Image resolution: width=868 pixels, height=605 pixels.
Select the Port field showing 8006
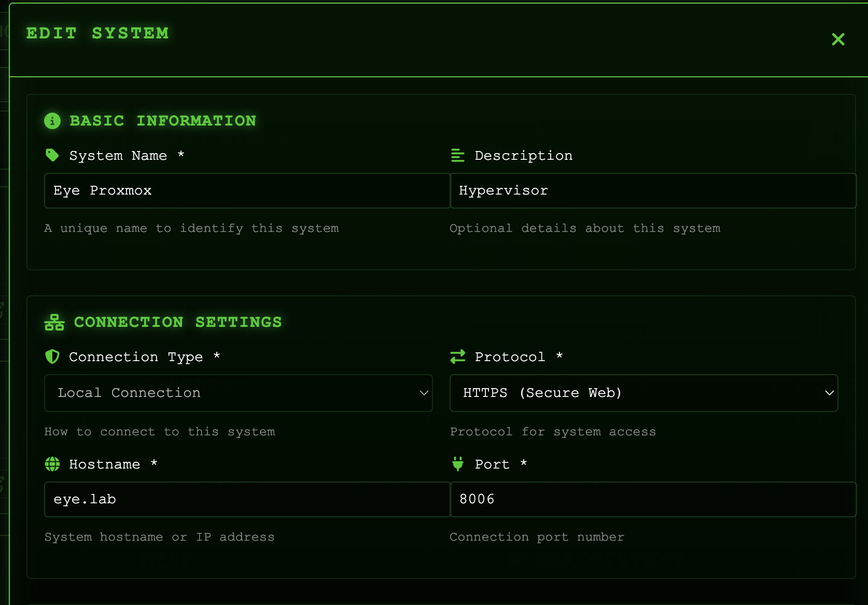tap(653, 499)
